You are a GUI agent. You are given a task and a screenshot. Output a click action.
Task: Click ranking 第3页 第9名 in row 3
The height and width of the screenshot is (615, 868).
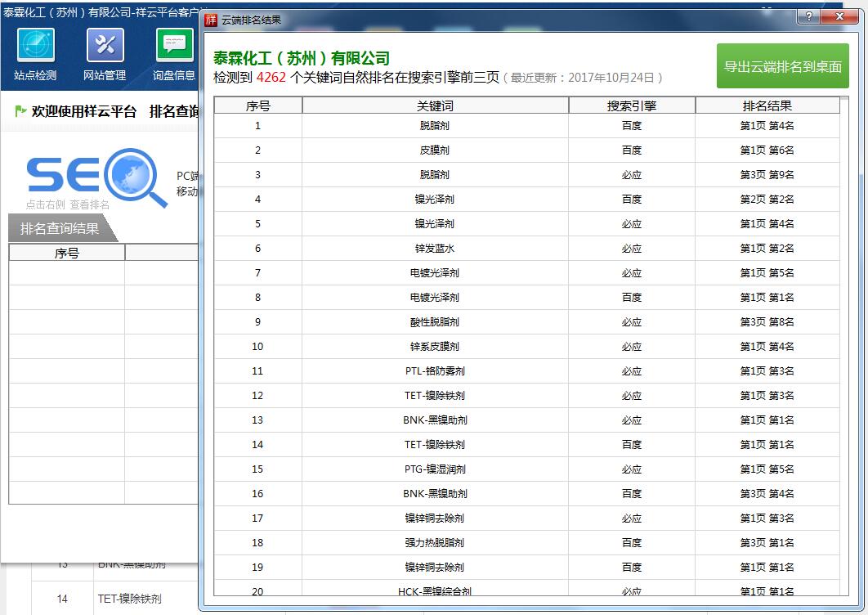[767, 174]
